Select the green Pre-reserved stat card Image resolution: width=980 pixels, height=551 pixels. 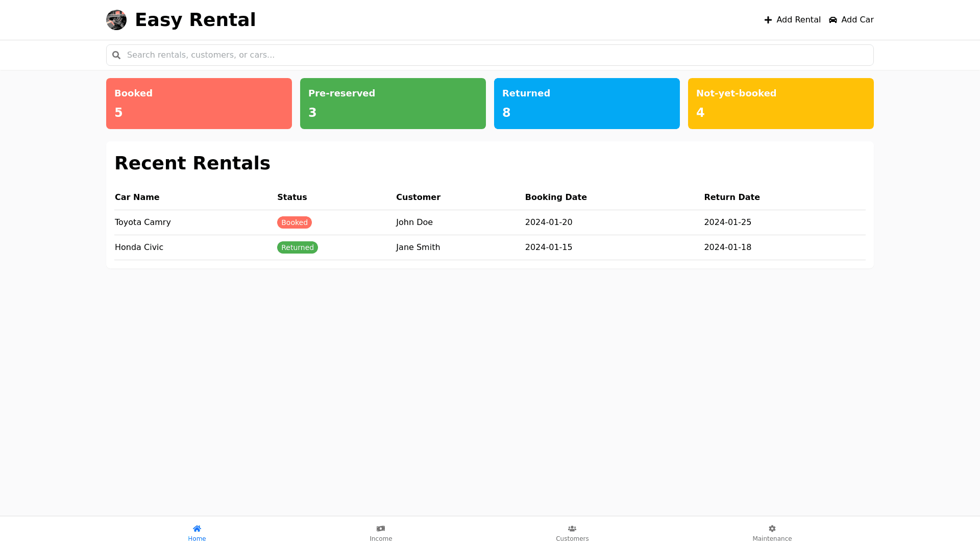tap(393, 104)
